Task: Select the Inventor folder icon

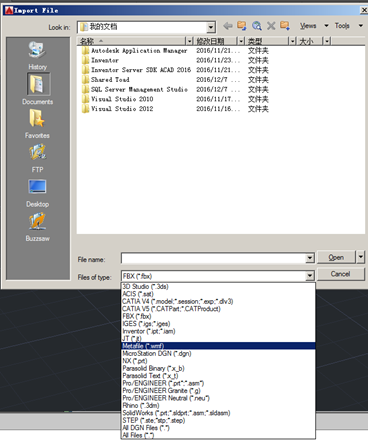Action: [85, 60]
